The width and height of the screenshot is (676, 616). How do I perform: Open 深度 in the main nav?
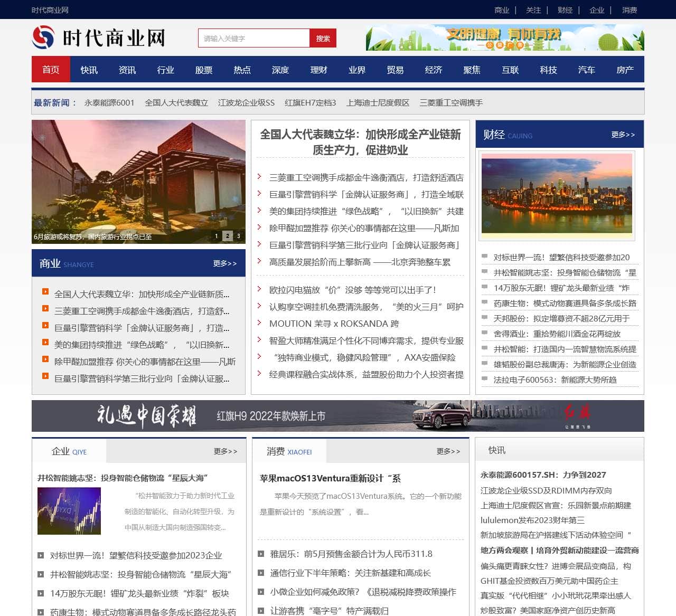(280, 70)
